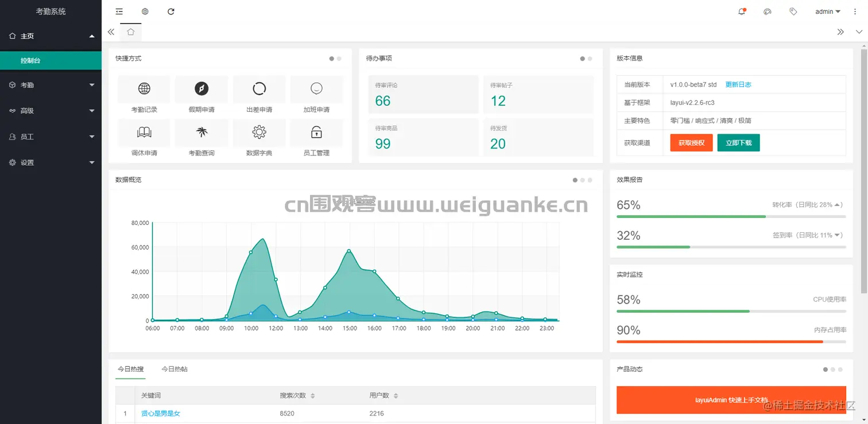The width and height of the screenshot is (868, 424).
Task: Expand the 考勤 sidebar menu
Action: (51, 85)
